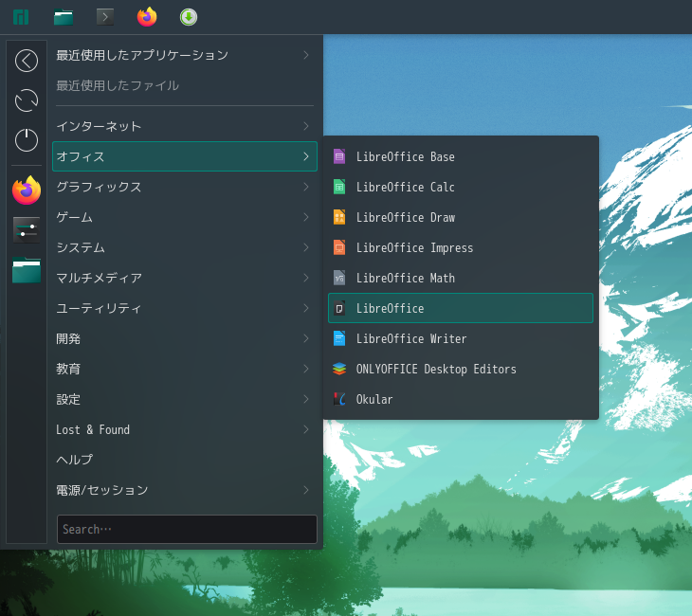Select 最近使用したファイル entry

[x=185, y=85]
